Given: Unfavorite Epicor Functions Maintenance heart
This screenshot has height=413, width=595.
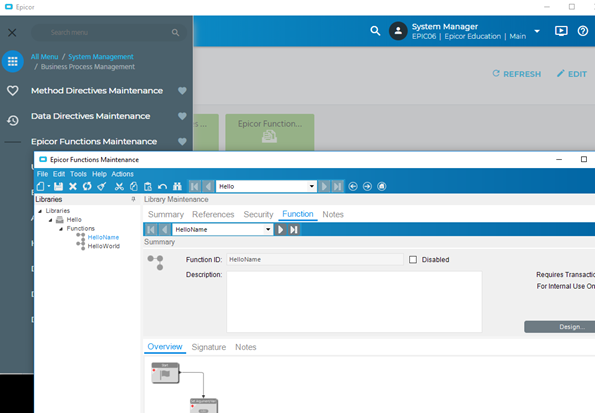Looking at the screenshot, I should (182, 142).
